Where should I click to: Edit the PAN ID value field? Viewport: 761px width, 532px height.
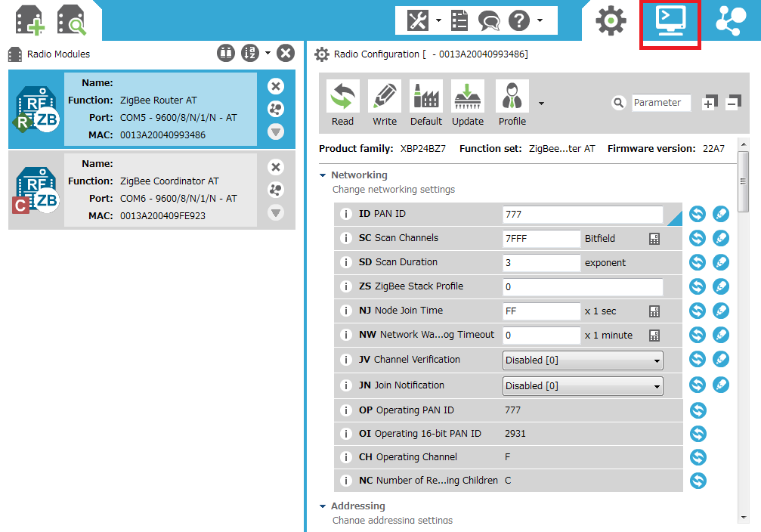click(x=583, y=215)
